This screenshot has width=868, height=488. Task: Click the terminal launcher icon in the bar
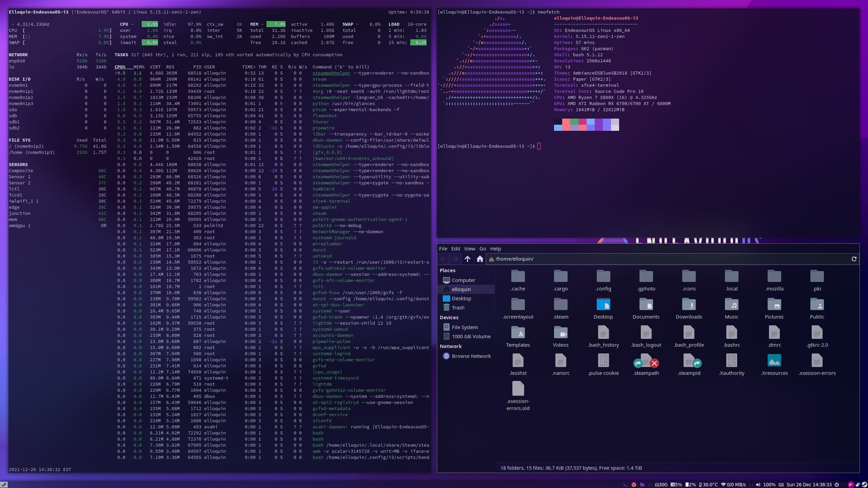click(625, 484)
